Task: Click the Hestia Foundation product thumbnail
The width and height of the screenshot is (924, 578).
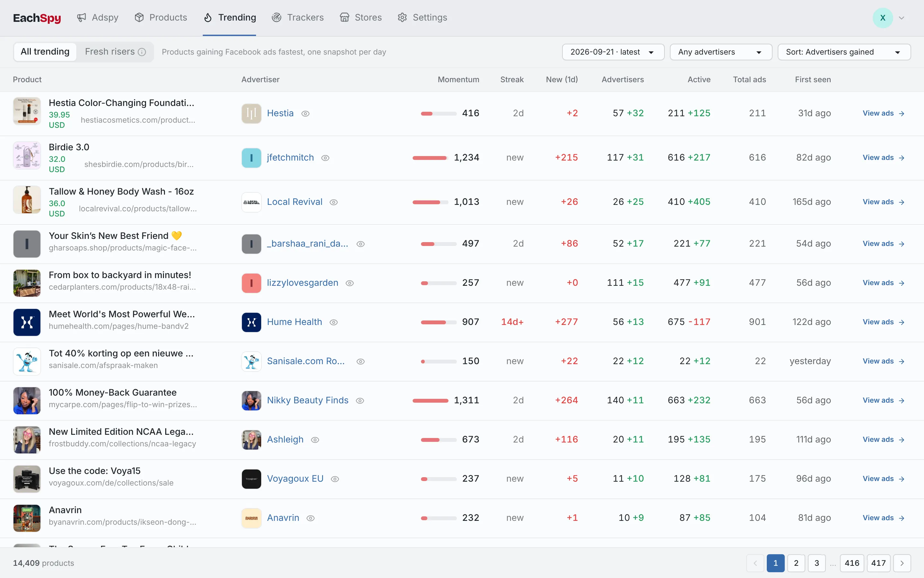Action: (x=27, y=111)
